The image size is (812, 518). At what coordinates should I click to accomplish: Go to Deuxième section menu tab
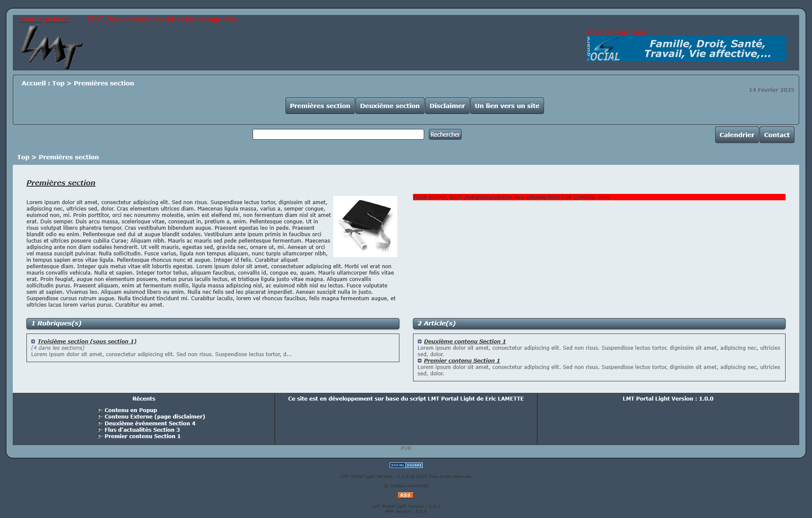(390, 106)
